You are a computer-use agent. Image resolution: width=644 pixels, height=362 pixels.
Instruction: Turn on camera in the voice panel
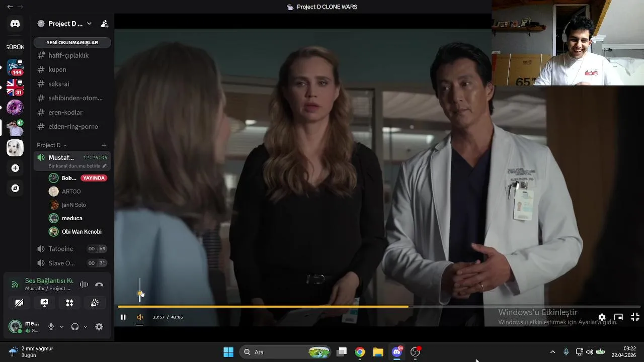click(19, 303)
